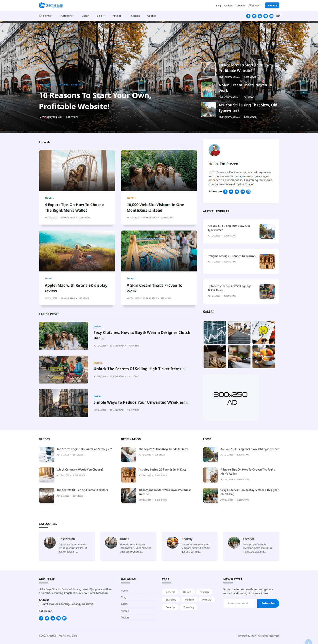
Task: Click the LinkedIn icon in the footer
Action: [53, 618]
